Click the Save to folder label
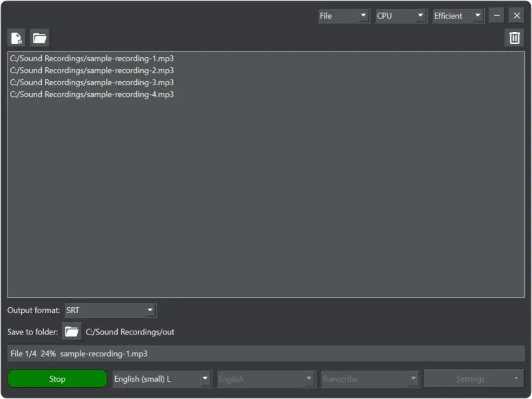This screenshot has width=532, height=399. 33,332
